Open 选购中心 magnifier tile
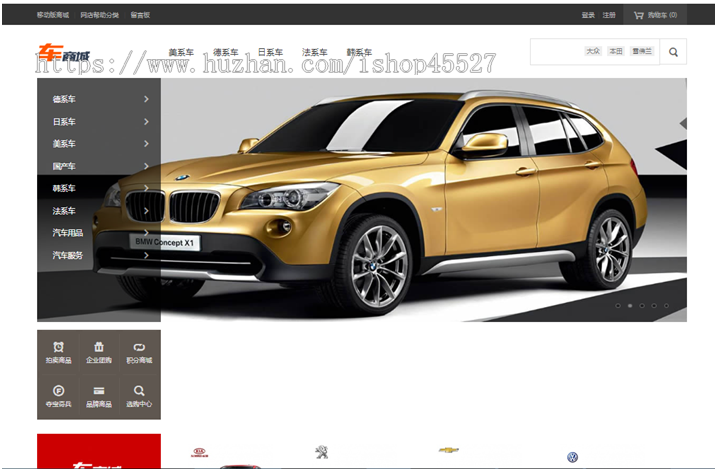The image size is (717, 471). [x=139, y=396]
